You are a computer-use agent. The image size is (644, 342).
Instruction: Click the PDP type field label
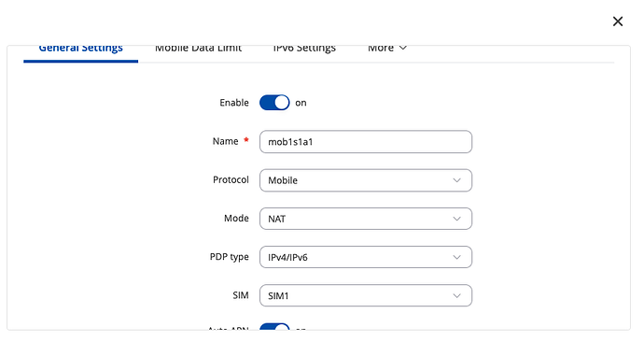click(x=230, y=257)
